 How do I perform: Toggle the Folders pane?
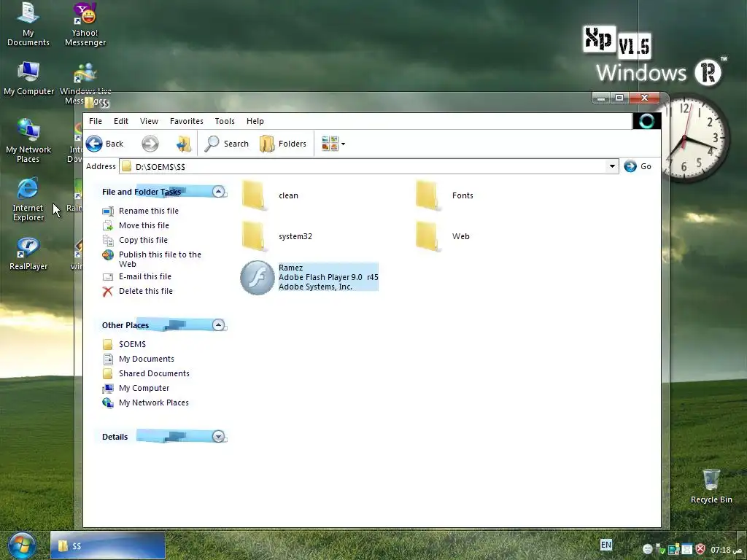(283, 144)
